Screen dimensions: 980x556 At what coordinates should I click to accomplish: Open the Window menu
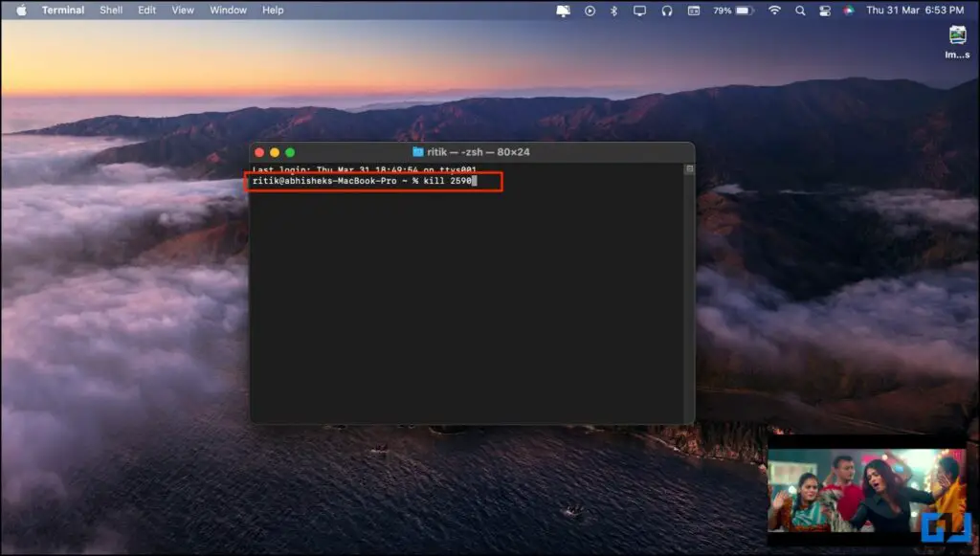(228, 10)
